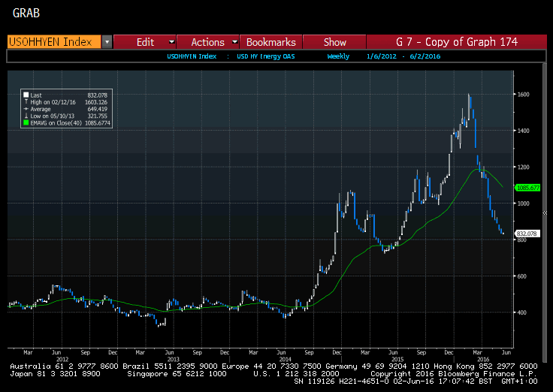The image size is (553, 392).
Task: Click the G 7 - Copy of Graph 174 title
Action: 456,42
